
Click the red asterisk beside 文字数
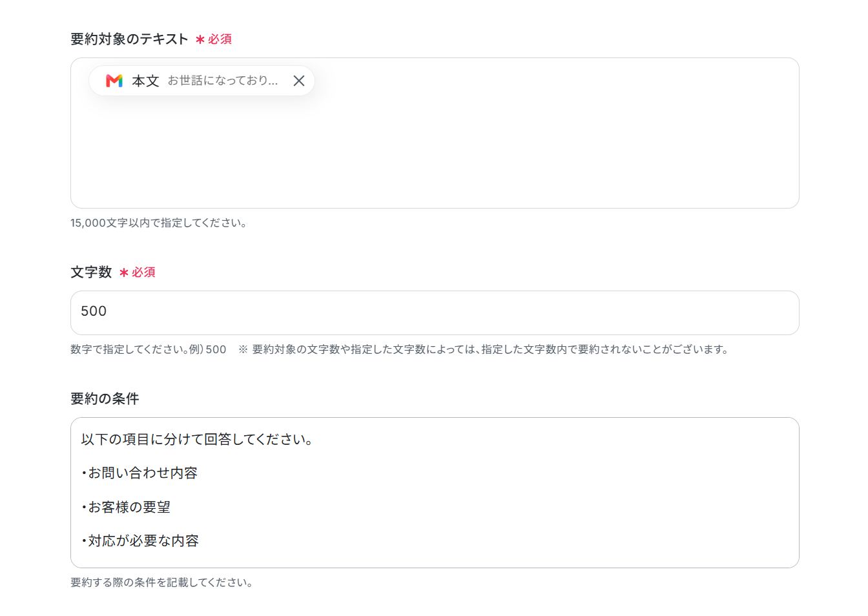coord(124,273)
